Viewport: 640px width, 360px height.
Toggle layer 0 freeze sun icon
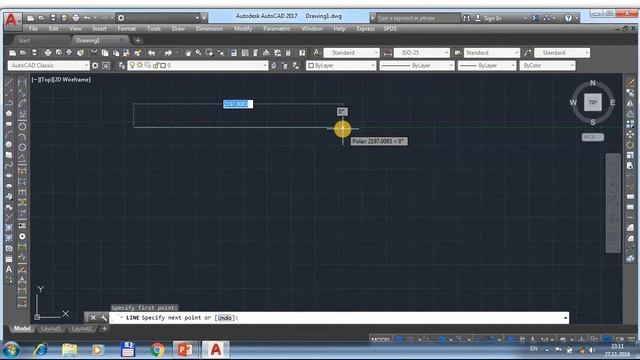pos(140,65)
